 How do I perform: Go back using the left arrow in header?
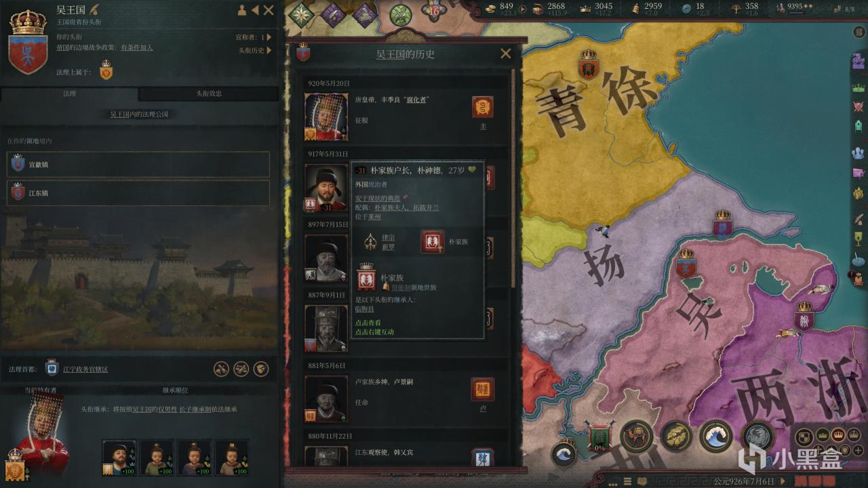pos(255,10)
